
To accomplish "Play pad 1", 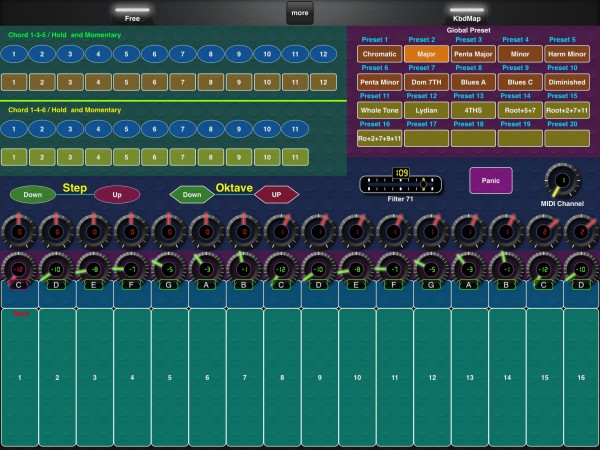I will (20, 377).
